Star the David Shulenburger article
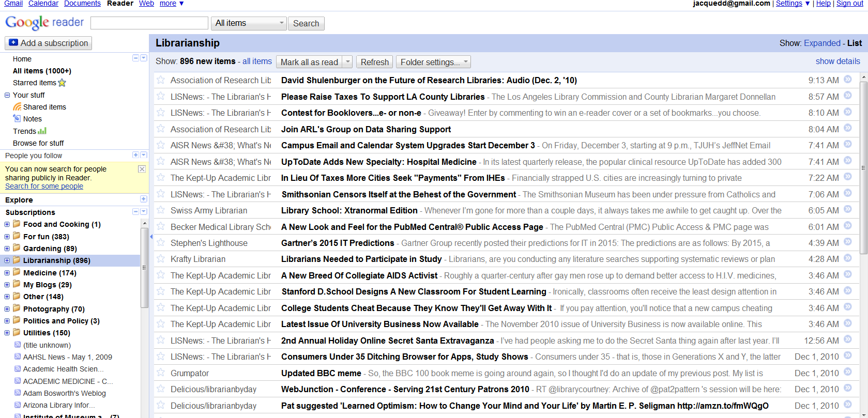 tap(161, 80)
